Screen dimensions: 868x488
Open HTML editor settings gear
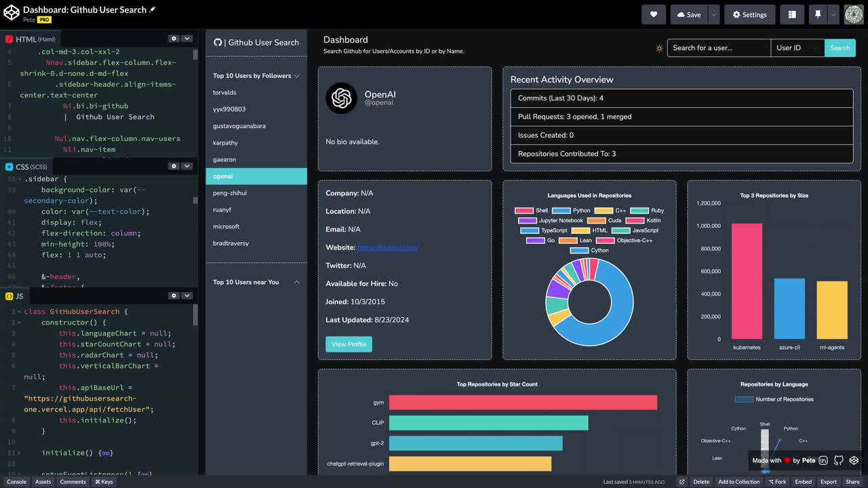click(x=174, y=39)
